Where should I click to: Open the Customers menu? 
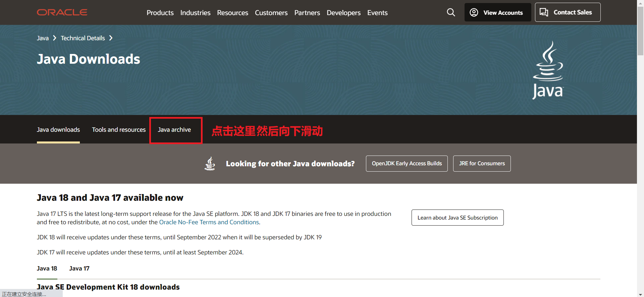tap(271, 13)
